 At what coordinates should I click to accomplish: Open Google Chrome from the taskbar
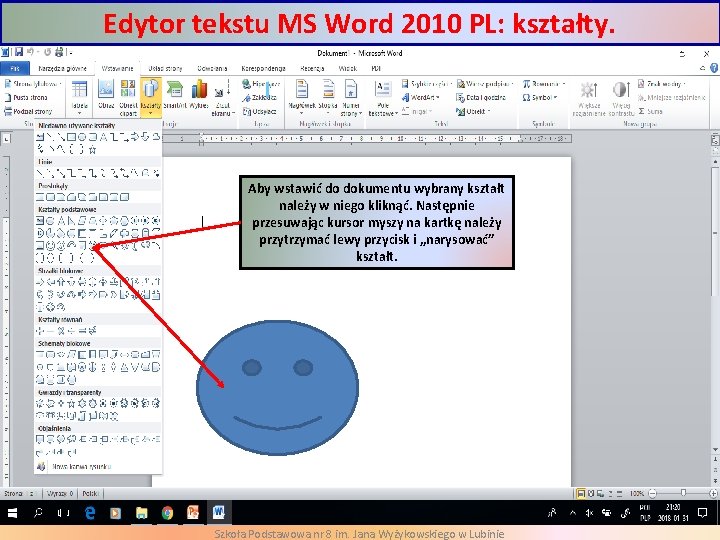(167, 513)
